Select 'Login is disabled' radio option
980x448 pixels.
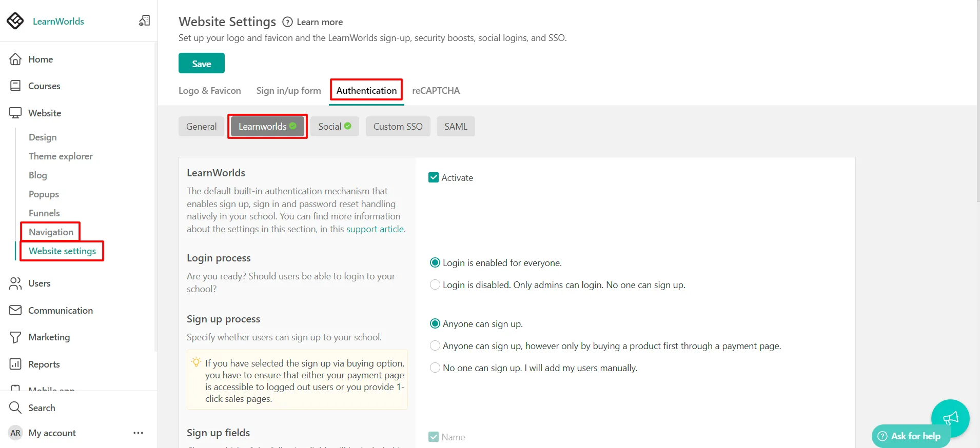(435, 285)
